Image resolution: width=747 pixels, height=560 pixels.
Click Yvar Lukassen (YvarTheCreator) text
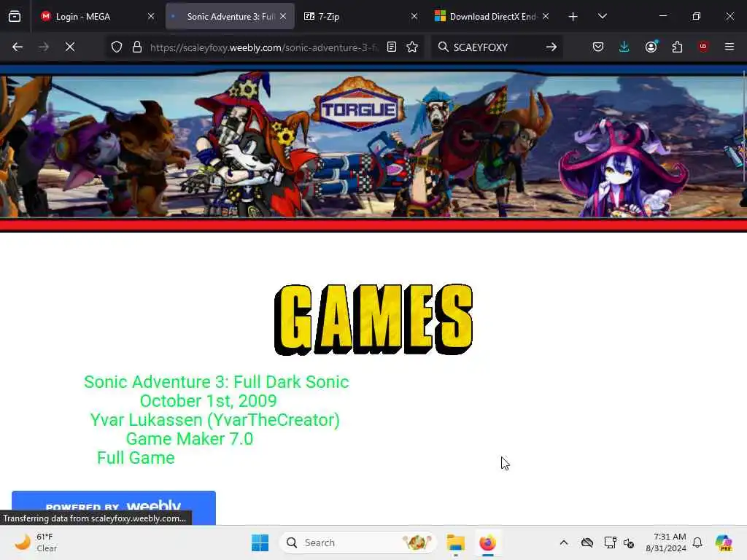point(215,420)
